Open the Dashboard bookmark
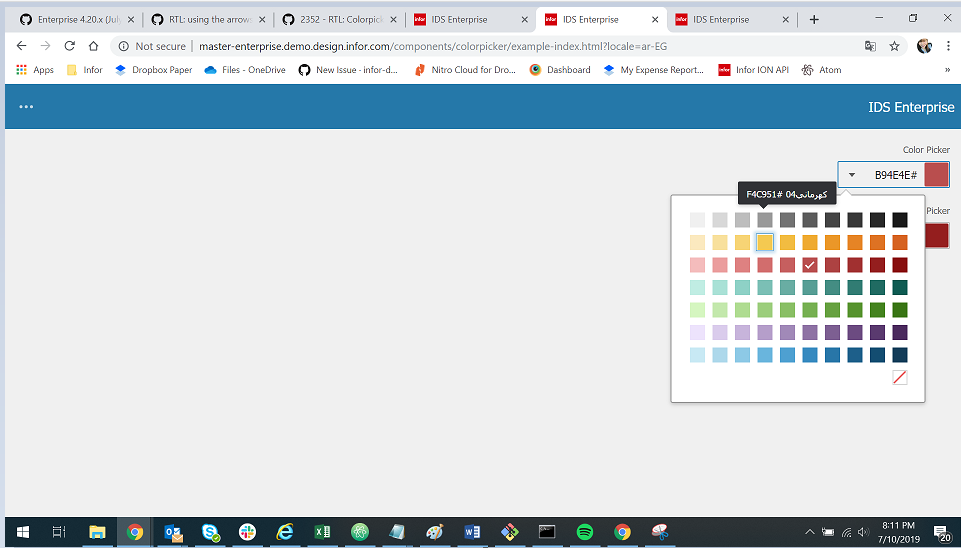 click(x=560, y=70)
